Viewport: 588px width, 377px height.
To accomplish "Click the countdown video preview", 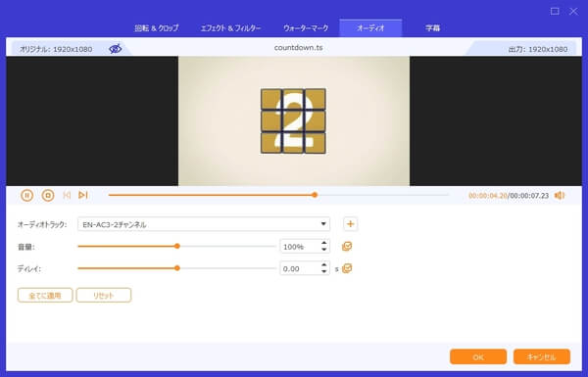I will [x=294, y=121].
